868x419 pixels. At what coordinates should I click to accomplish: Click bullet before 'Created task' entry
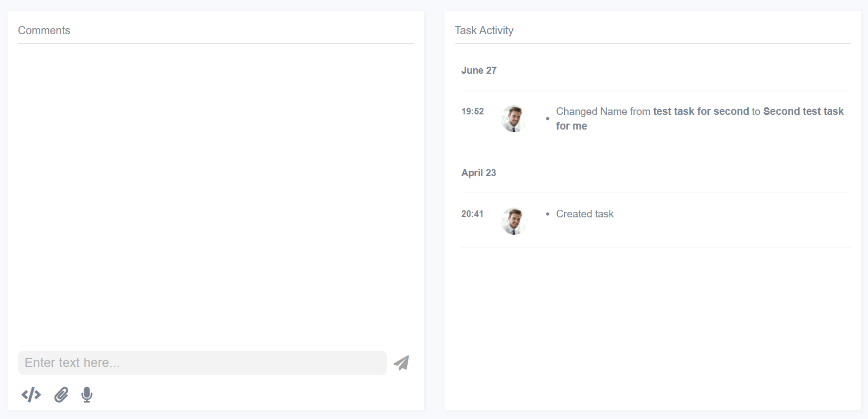coord(547,214)
